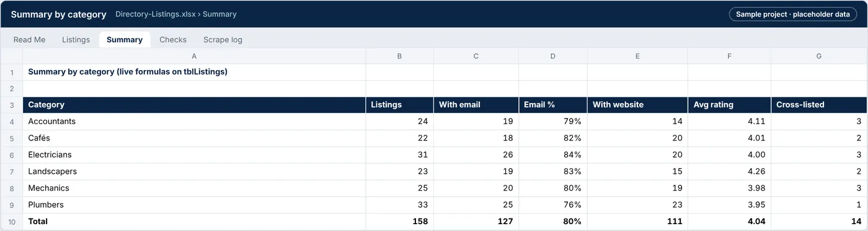Viewport: 868px width, 231px height.
Task: Select column D header
Action: [553, 56]
